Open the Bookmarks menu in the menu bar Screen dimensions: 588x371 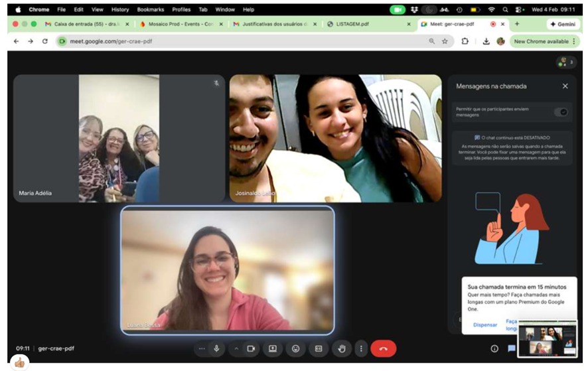point(150,9)
